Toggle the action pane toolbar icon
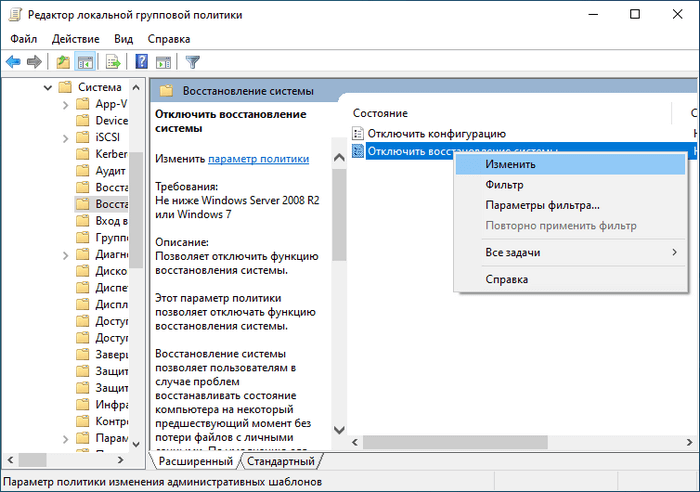700x492 pixels. coord(163,62)
